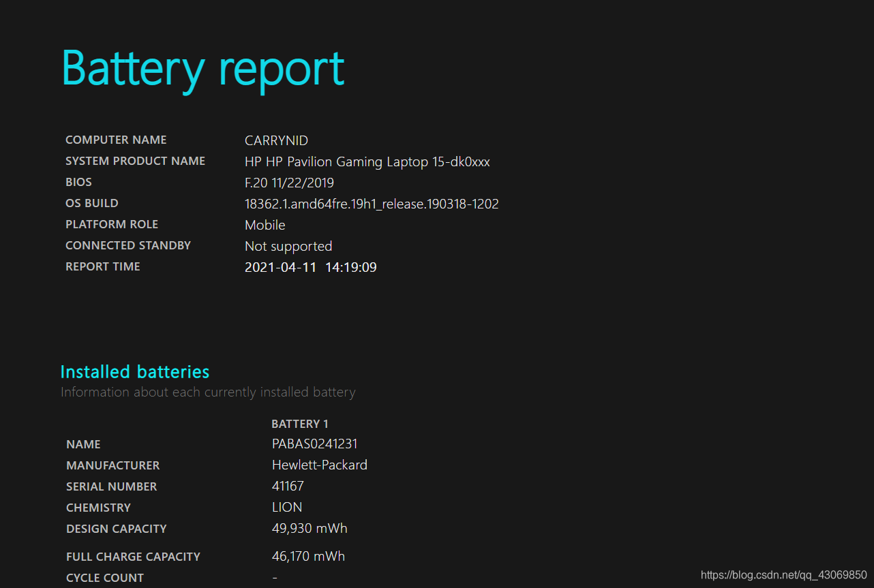Select the CONNECTED STANDBY label
The height and width of the screenshot is (588, 874).
click(128, 245)
